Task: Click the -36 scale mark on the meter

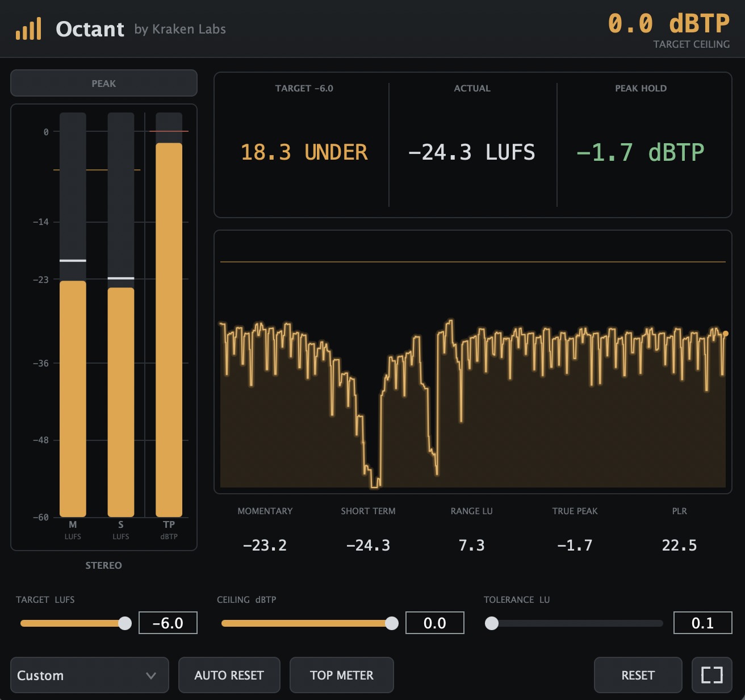Action: pyautogui.click(x=41, y=363)
